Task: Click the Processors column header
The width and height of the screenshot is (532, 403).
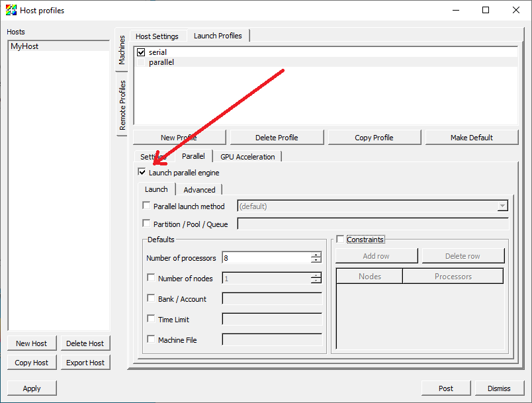Action: tap(453, 277)
